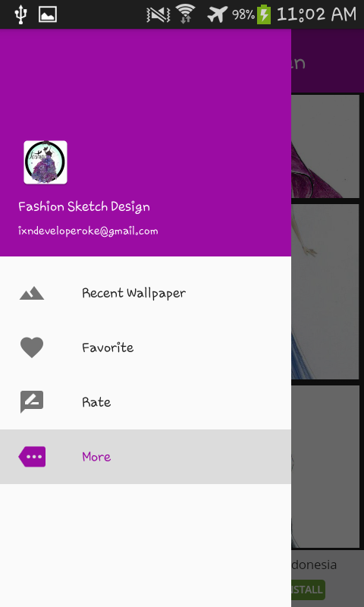The image size is (364, 607).
Task: Select the highlighted More menu item
Action: (x=146, y=457)
